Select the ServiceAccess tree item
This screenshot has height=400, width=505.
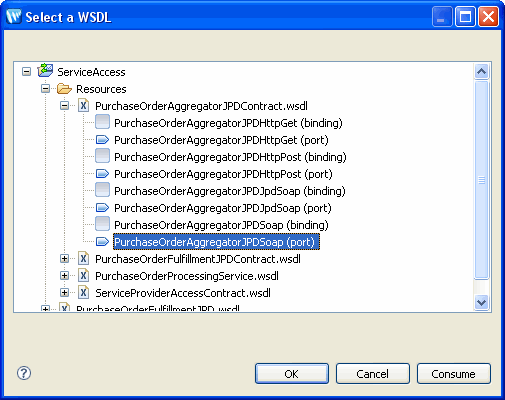click(91, 72)
